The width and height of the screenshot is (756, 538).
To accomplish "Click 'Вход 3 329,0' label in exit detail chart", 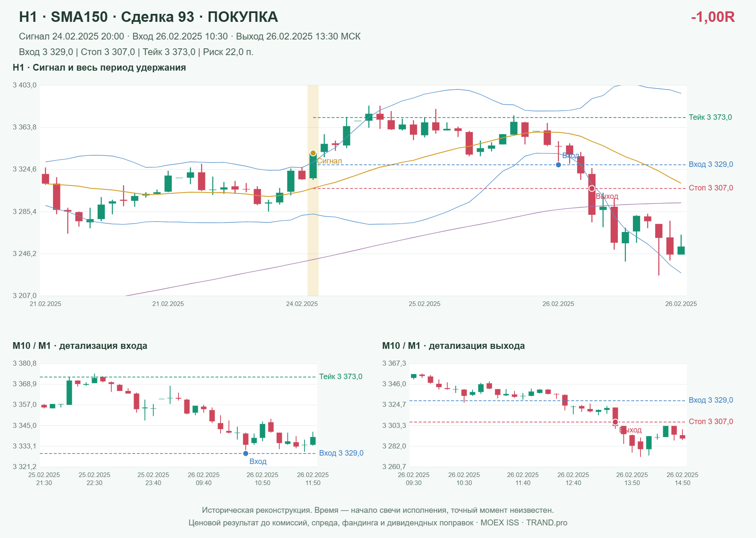I will tap(711, 400).
